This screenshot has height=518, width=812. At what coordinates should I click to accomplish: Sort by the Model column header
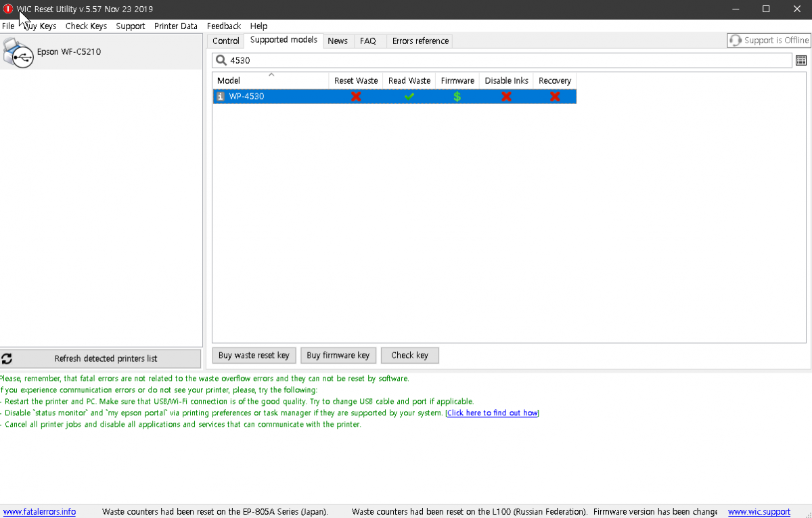pos(271,80)
